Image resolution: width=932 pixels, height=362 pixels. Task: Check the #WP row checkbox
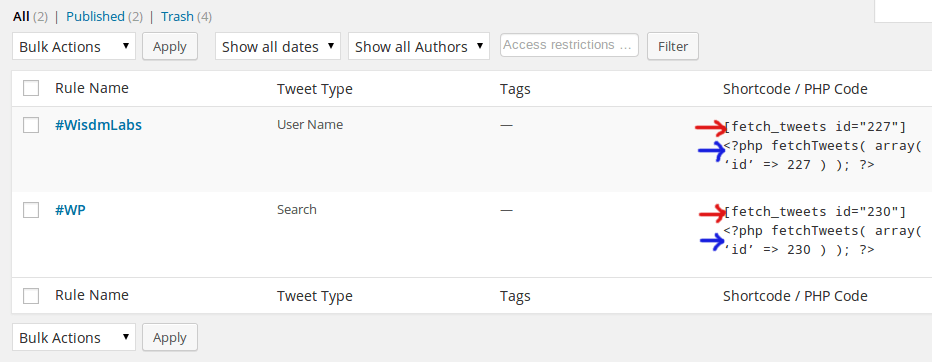coord(31,210)
